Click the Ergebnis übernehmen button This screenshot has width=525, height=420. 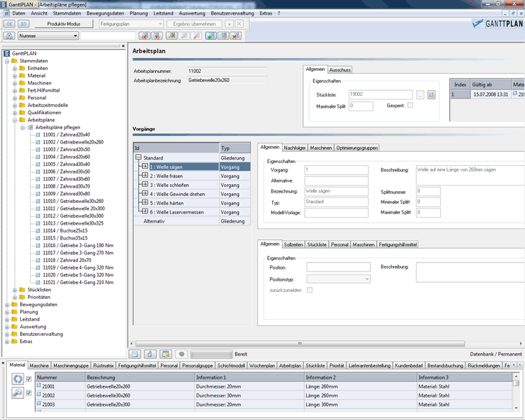(194, 24)
